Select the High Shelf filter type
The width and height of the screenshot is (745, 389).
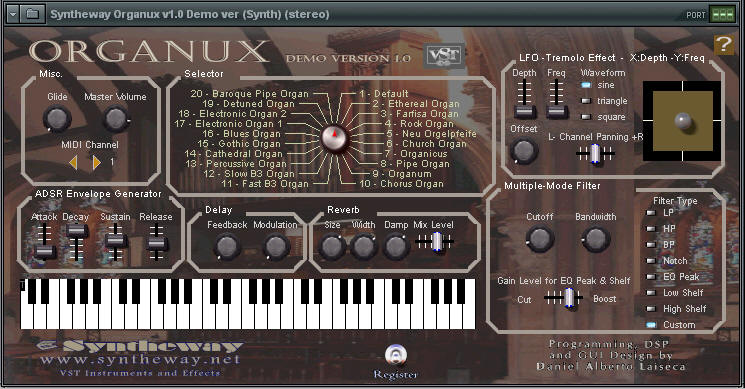coord(651,309)
